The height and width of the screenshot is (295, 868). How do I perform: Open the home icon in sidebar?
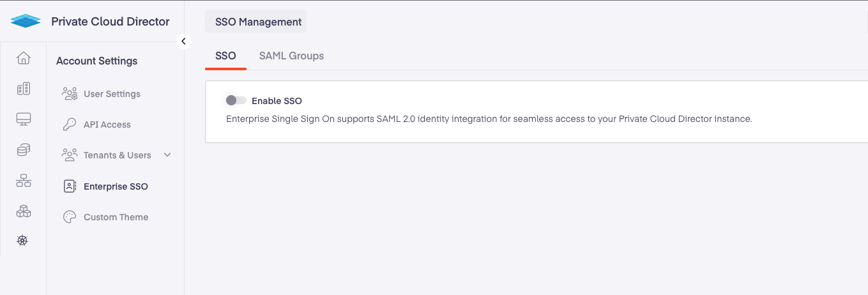[x=24, y=58]
